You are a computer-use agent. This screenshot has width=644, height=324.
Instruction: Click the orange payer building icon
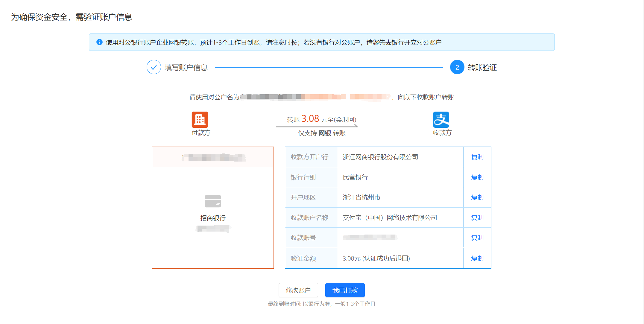point(200,120)
